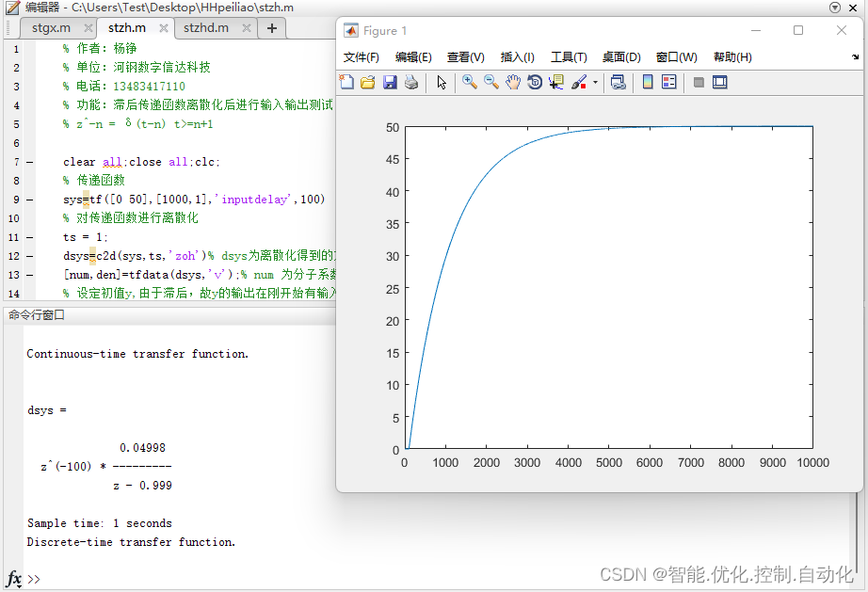The height and width of the screenshot is (592, 868).
Task: Insert Colorbar using toolbar icon
Action: pyautogui.click(x=647, y=83)
